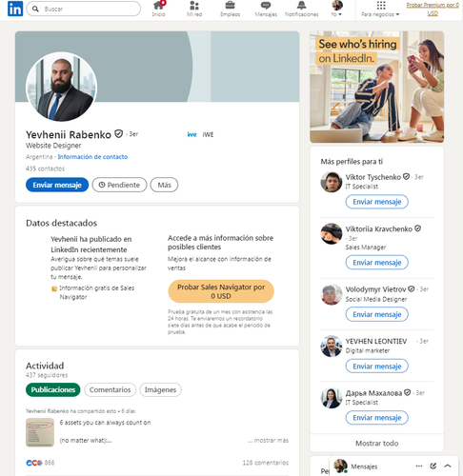Open messaging options three-dot icon
This screenshot has height=476, width=463.
coord(419,466)
